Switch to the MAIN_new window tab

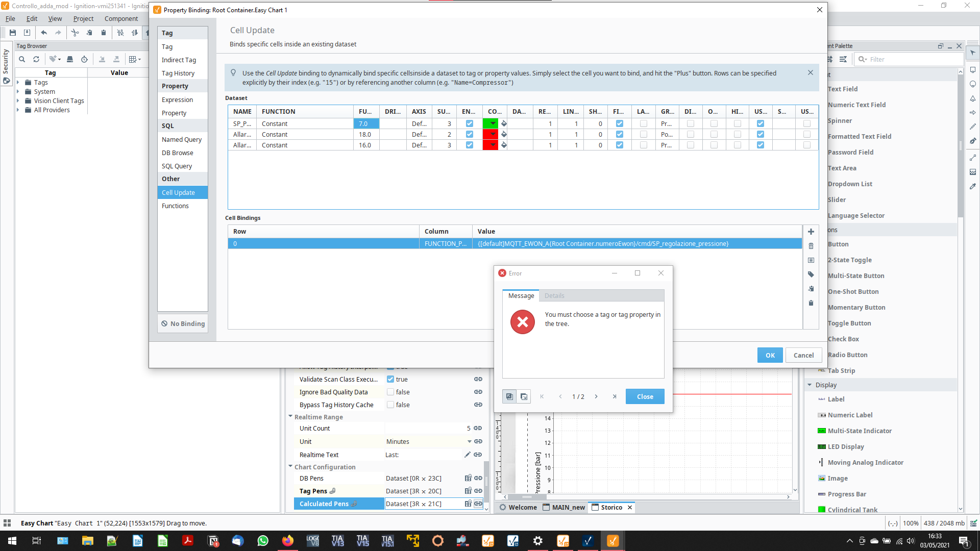click(563, 507)
